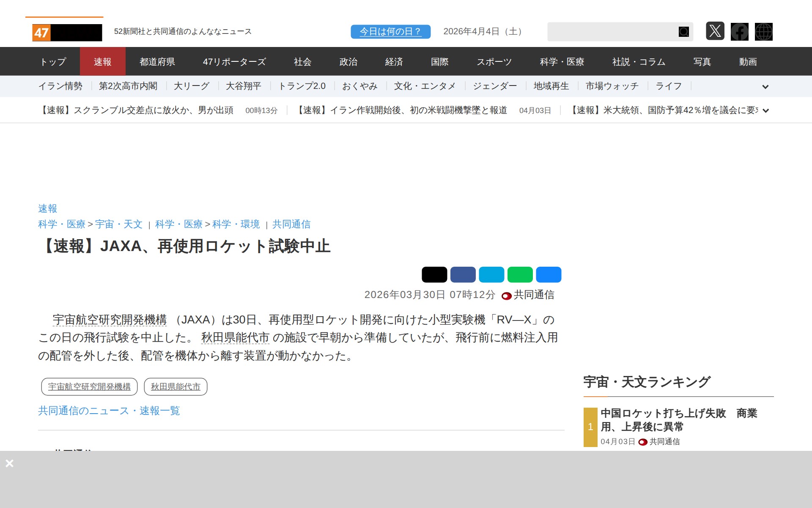Screen dimensions: 812x508
Task: Click the 宇宙航空研究開発機構 tag pill
Action: click(89, 387)
